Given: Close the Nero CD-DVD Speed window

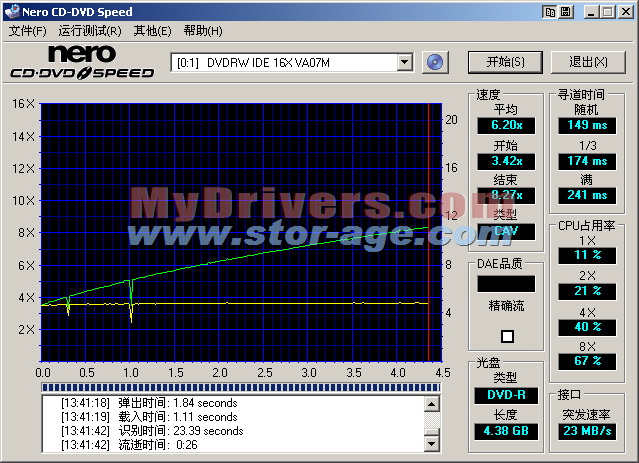Looking at the screenshot, I should point(626,11).
